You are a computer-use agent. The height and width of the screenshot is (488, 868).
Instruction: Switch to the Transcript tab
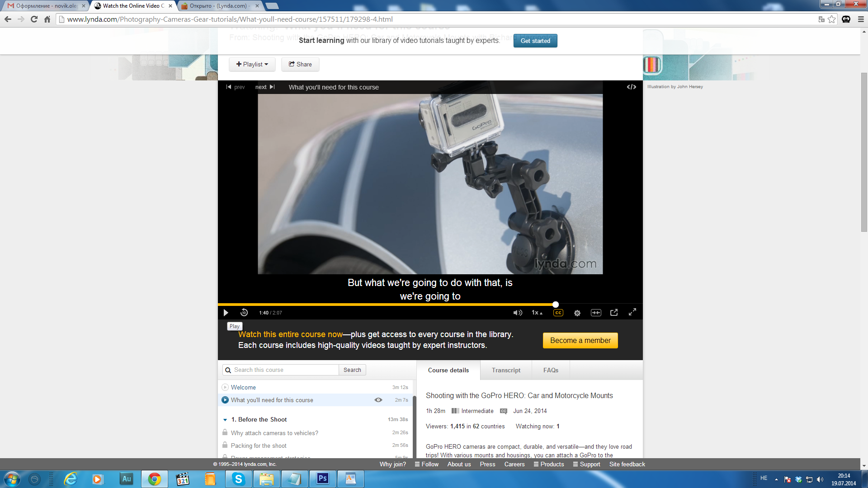point(506,370)
